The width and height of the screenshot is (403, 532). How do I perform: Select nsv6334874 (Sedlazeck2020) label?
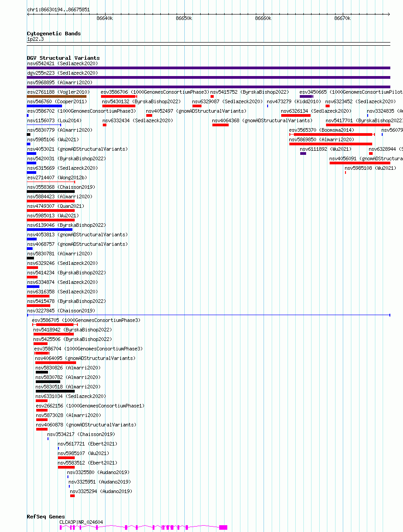click(62, 282)
